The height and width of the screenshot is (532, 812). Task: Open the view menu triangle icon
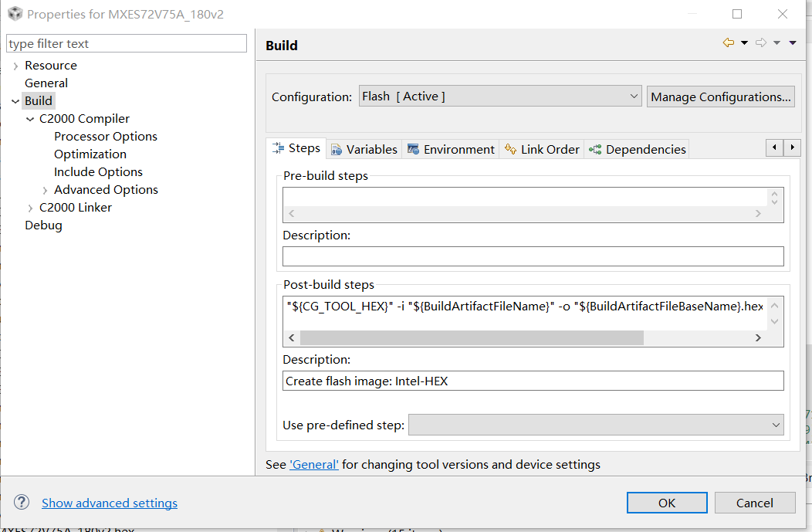[793, 43]
